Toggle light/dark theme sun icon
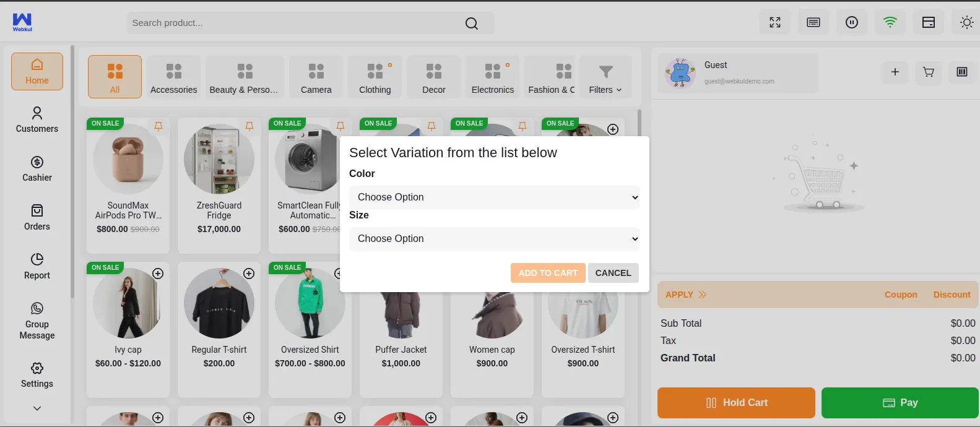This screenshot has height=427, width=980. pos(966,22)
